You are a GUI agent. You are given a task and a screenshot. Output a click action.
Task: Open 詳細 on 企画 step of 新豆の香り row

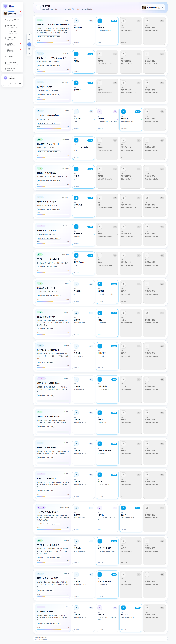91,21
